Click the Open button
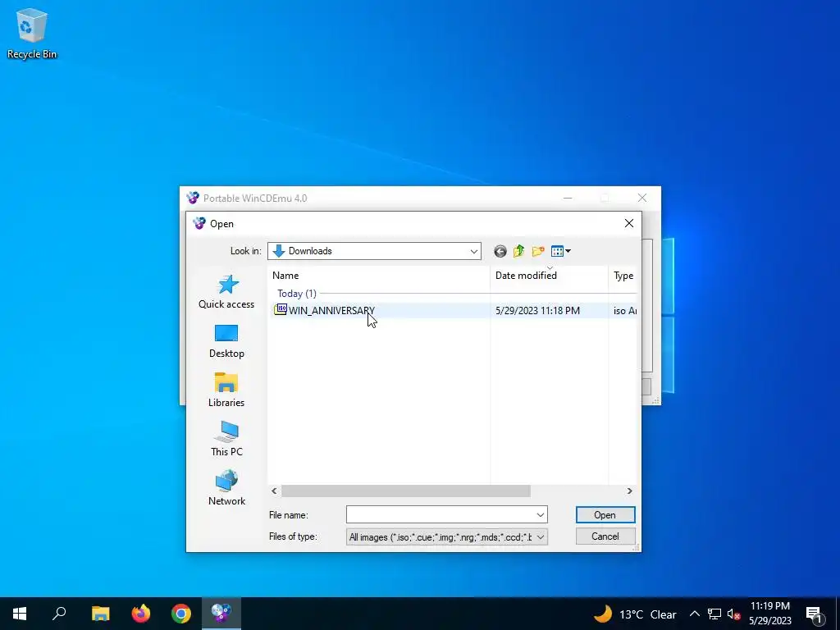The width and height of the screenshot is (840, 630). 605,515
